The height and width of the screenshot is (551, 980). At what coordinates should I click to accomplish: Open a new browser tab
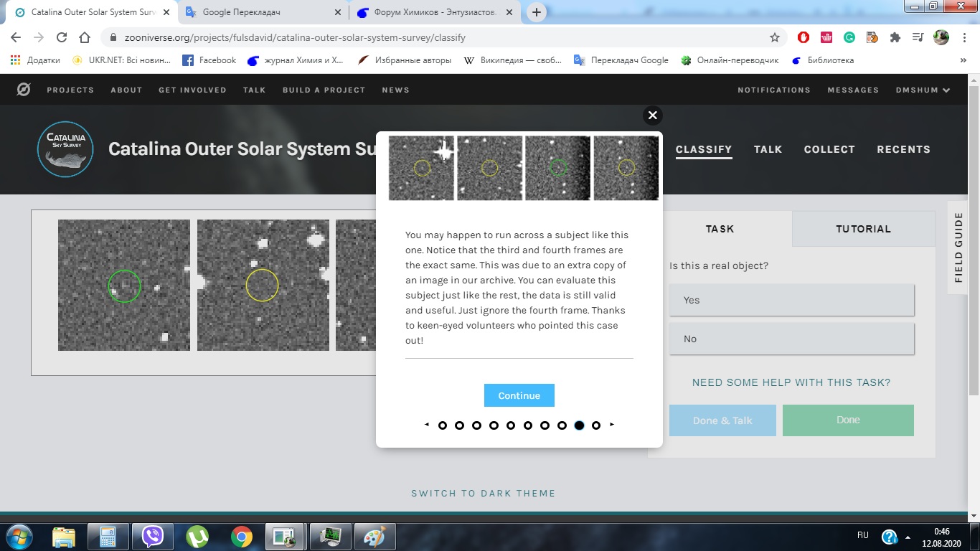click(x=536, y=12)
